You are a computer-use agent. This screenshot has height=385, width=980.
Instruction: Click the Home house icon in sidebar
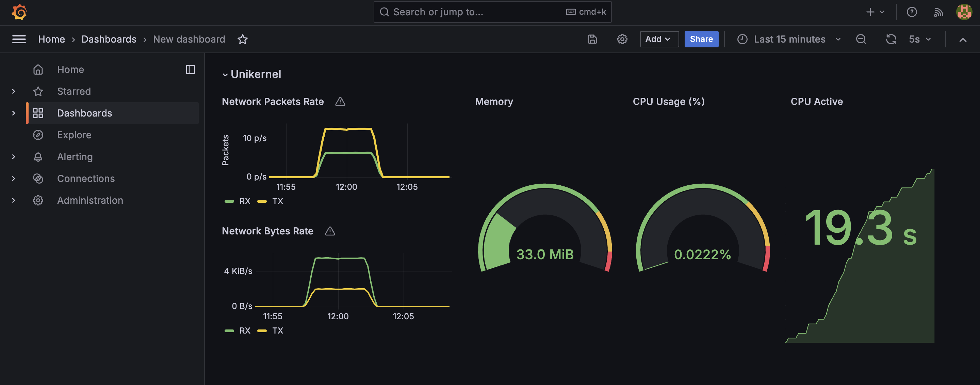[x=38, y=69]
